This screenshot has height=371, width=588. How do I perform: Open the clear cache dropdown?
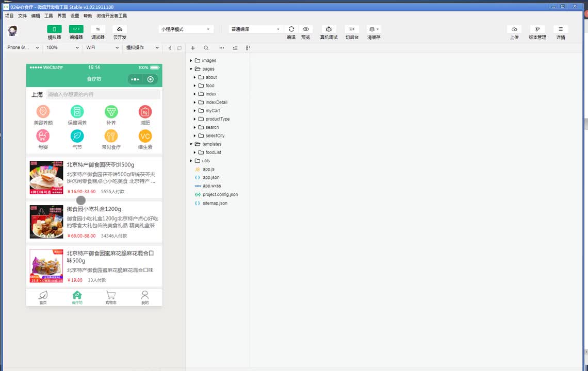(373, 29)
